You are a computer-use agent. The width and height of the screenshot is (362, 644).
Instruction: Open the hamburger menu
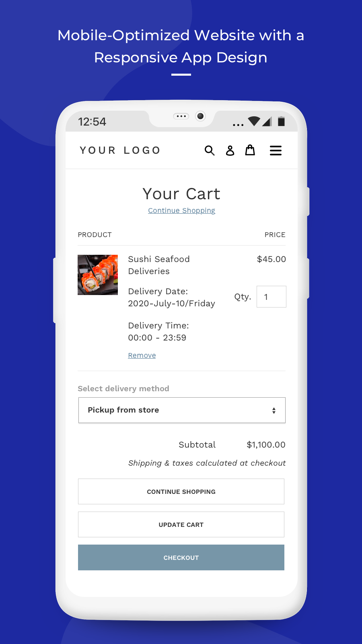coord(276,151)
